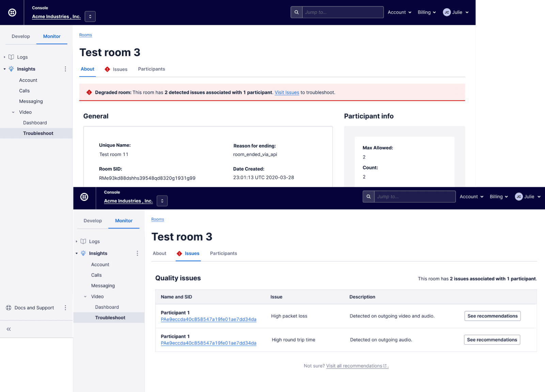Click the Docs and Support globe icon
Image resolution: width=545 pixels, height=392 pixels.
click(8, 308)
